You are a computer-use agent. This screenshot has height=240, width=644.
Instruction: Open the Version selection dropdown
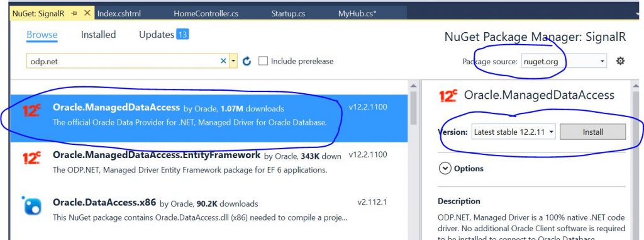click(x=513, y=132)
